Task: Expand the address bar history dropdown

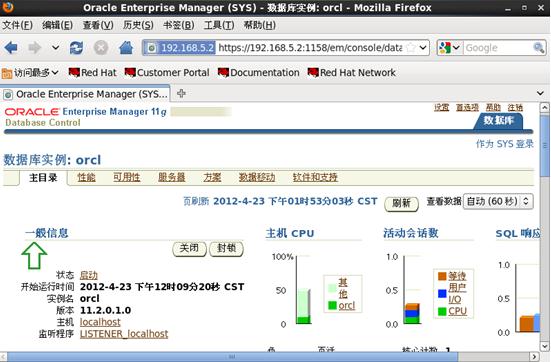Action: (423, 47)
